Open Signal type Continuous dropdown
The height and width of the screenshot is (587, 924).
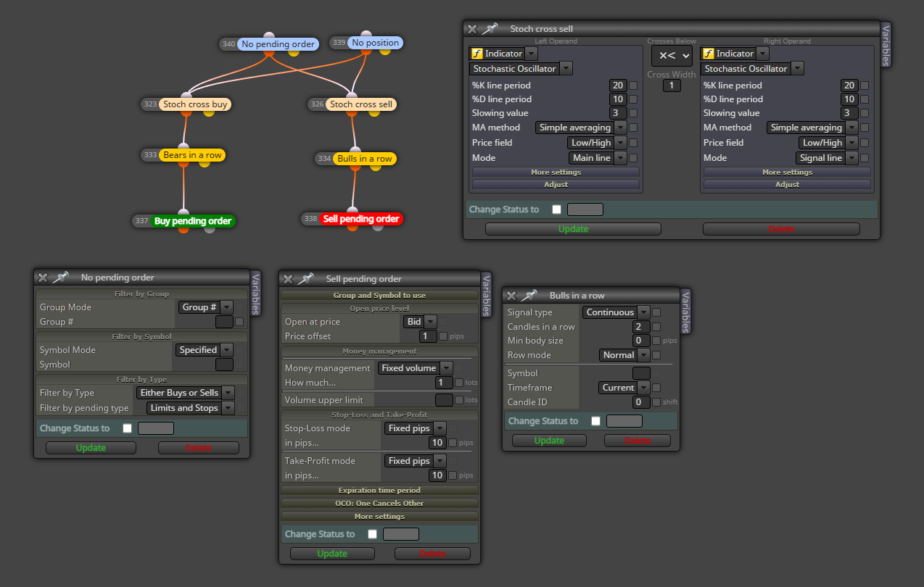pos(616,312)
